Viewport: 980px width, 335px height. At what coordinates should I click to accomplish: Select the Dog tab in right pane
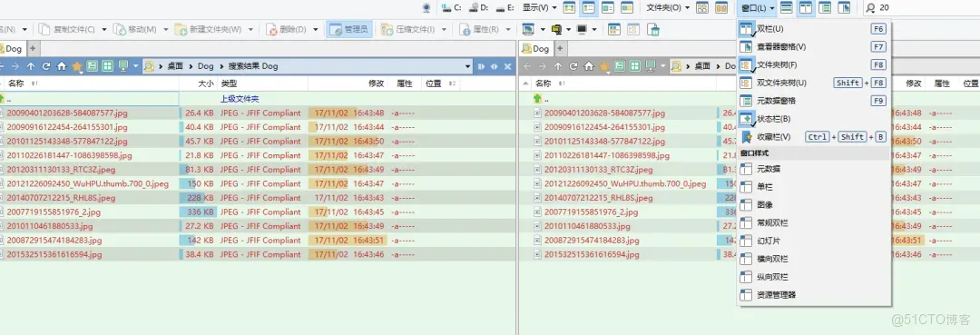536,48
